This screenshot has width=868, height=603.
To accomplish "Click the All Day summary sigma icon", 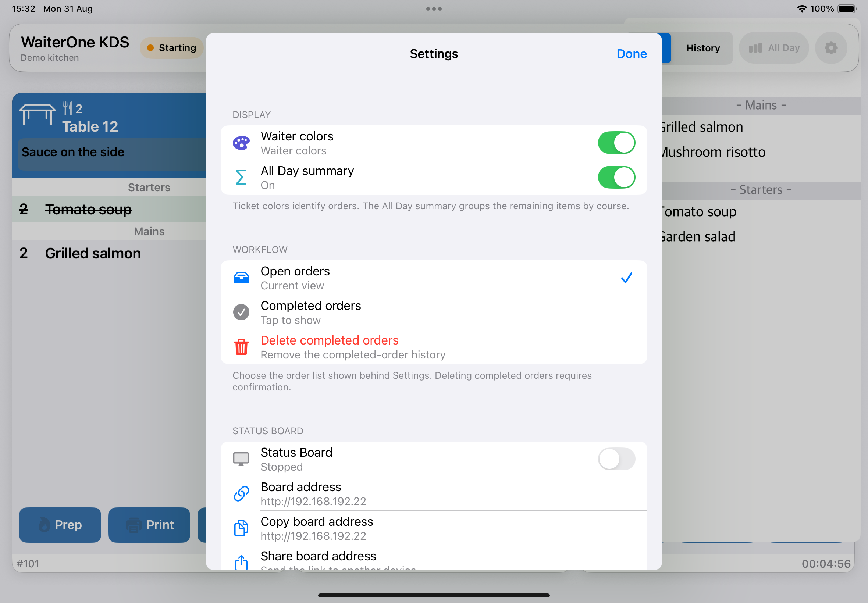I will tap(241, 177).
